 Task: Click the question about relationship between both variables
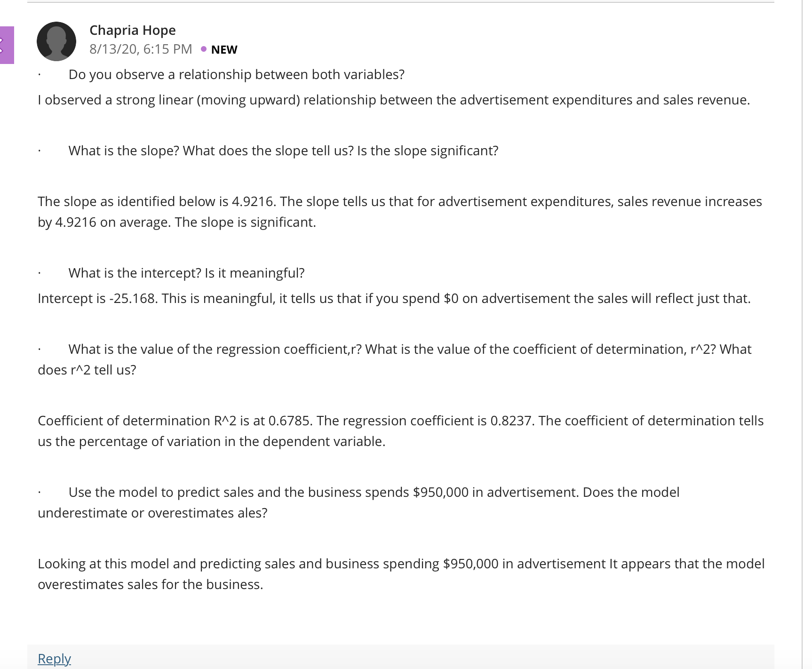click(237, 74)
